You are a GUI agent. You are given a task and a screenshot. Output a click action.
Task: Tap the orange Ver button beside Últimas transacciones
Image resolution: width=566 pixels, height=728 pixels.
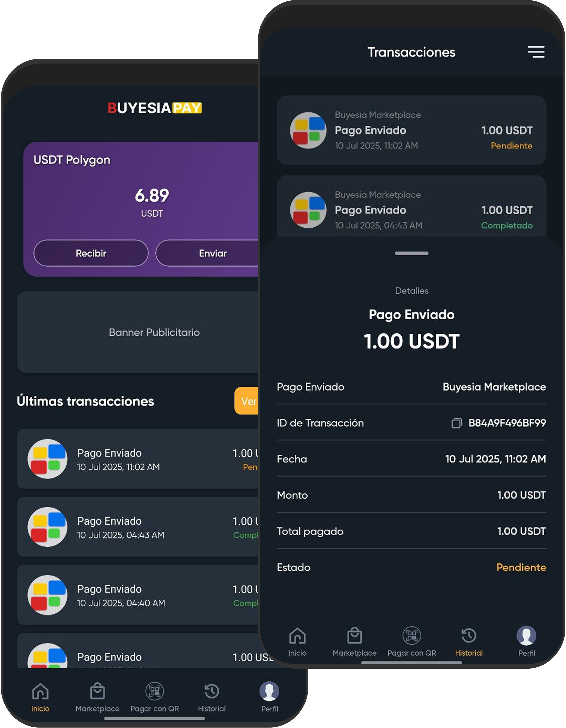point(247,401)
